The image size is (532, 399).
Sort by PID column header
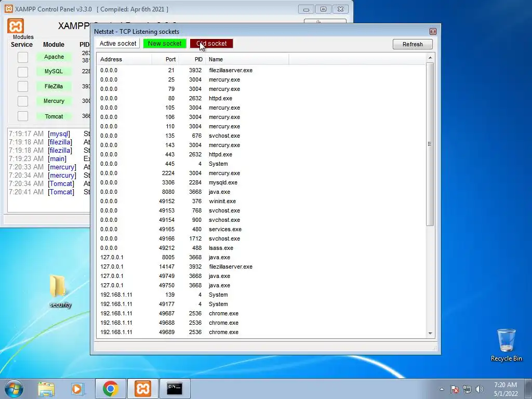click(192, 59)
